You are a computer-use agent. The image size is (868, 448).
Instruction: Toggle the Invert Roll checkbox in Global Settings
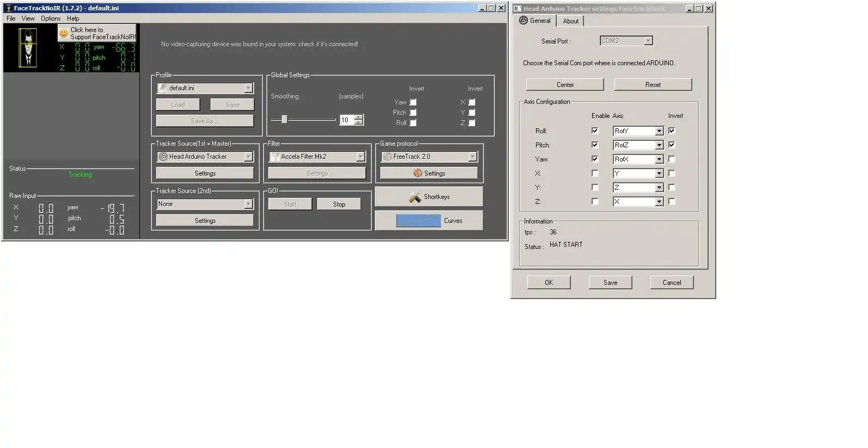point(413,123)
